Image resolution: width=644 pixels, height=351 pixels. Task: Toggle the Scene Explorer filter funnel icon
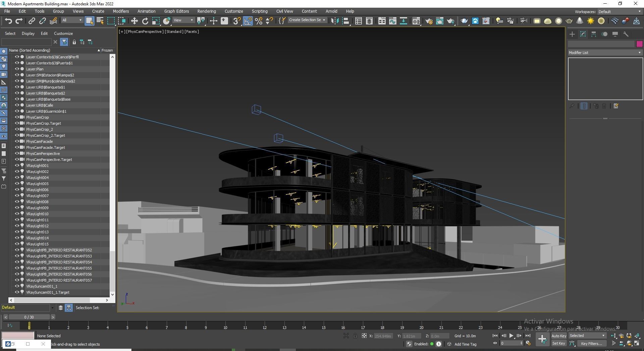tap(64, 42)
